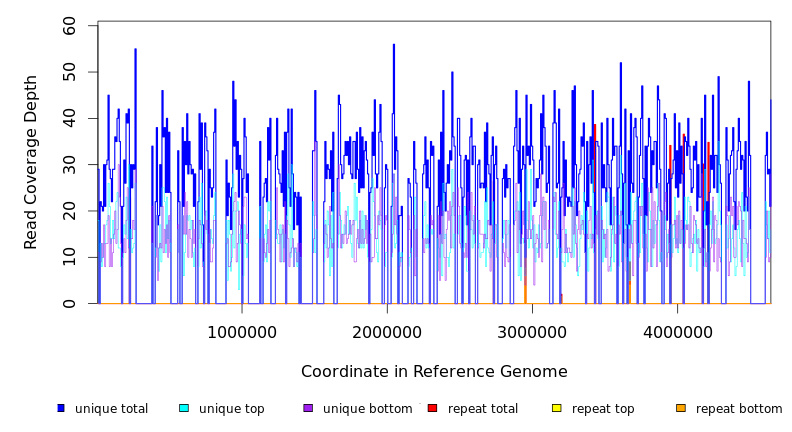The height and width of the screenshot is (432, 792).
Task: Click the 'Read Coverage Depth' axis title
Action: tap(31, 162)
